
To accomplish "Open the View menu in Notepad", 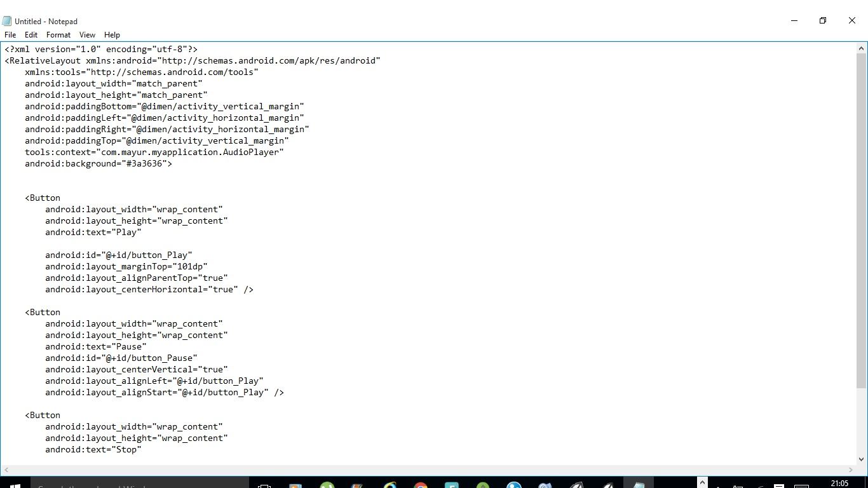I will coord(87,35).
